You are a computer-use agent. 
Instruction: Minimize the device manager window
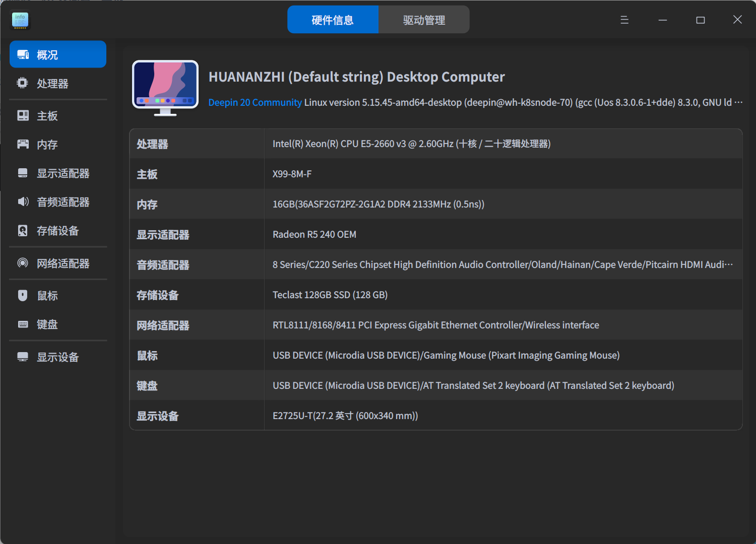(x=663, y=20)
